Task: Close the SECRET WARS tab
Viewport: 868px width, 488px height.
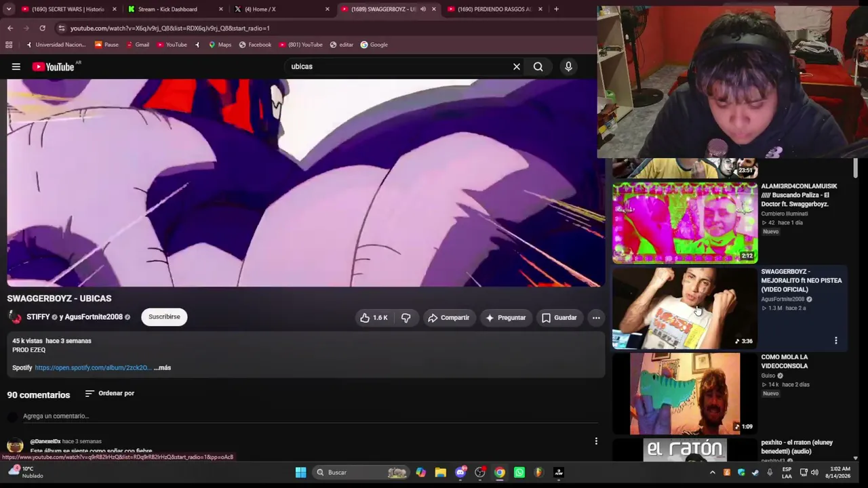Action: click(x=114, y=9)
